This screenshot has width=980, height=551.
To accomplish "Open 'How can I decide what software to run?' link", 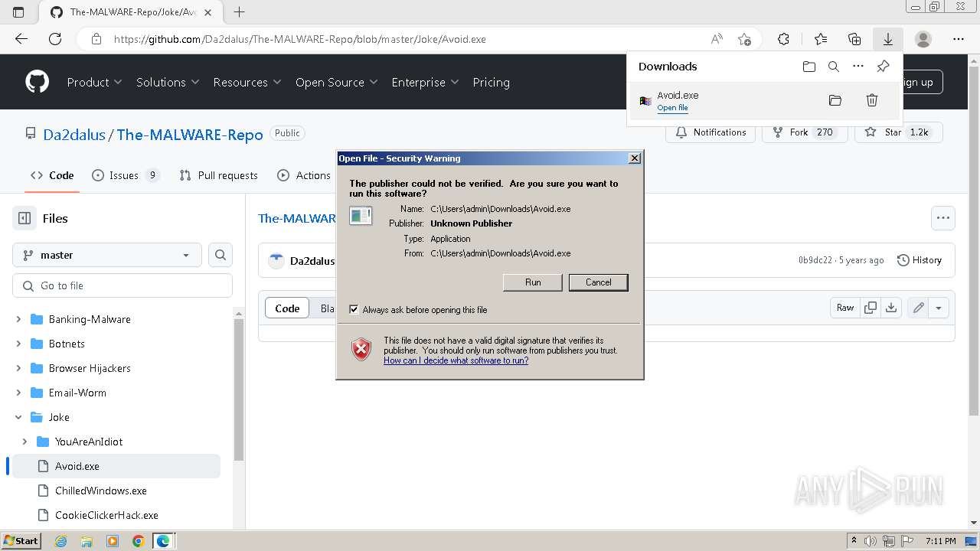I will point(456,360).
